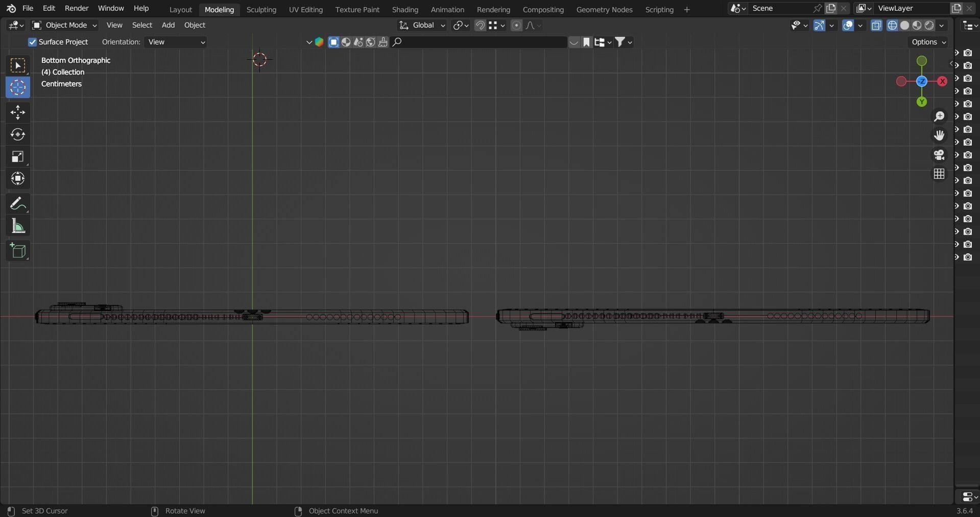Open the 3D viewport editor type dropdown
980x517 pixels.
tap(16, 26)
